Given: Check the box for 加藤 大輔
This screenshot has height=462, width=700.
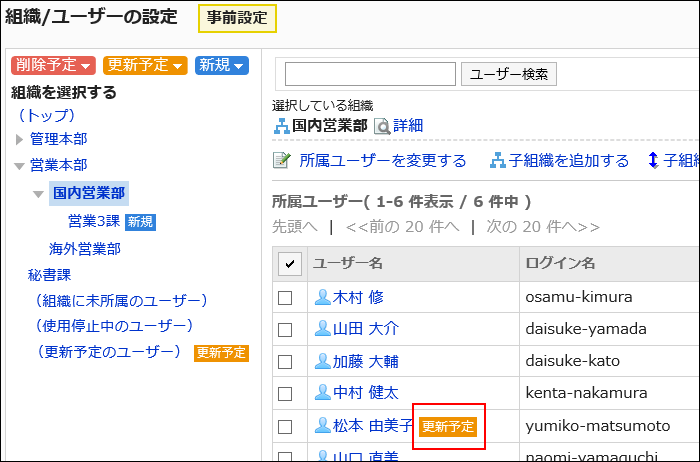Looking at the screenshot, I should point(285,362).
